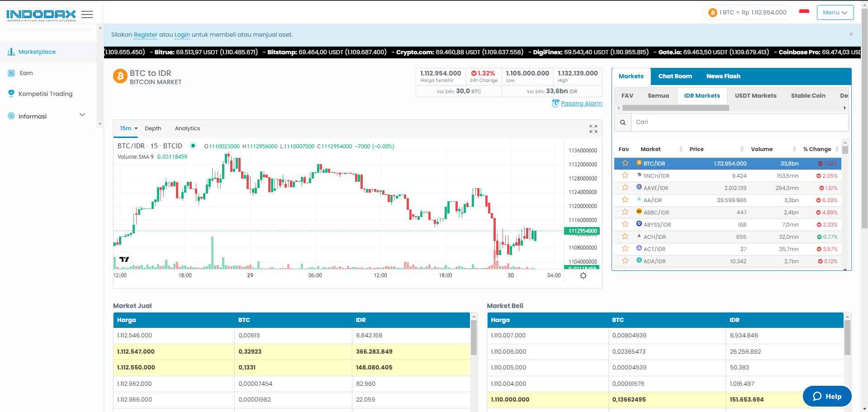Expand the chart to fullscreen
The width and height of the screenshot is (868, 412).
pyautogui.click(x=593, y=129)
